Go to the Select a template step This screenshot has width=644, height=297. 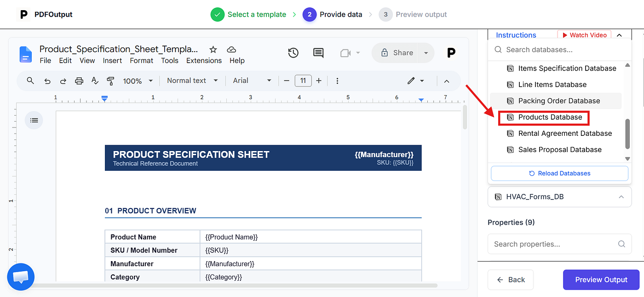(x=248, y=14)
